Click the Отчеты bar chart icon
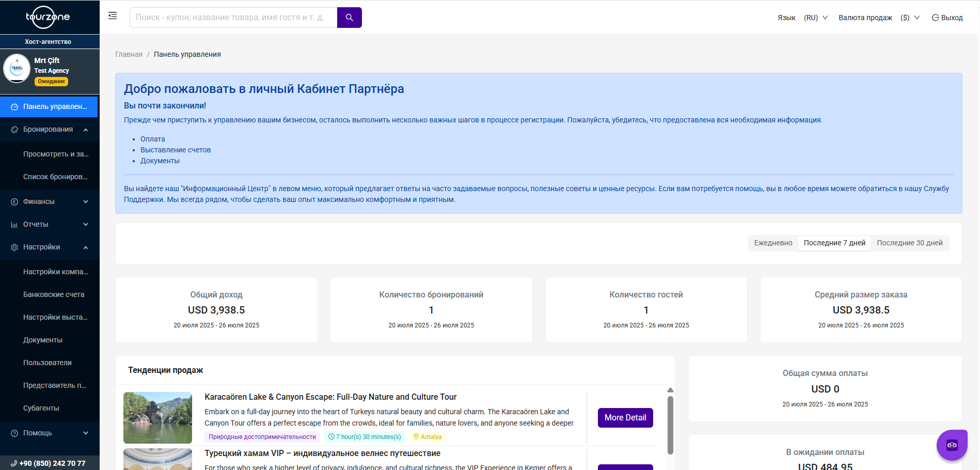 [x=14, y=225]
